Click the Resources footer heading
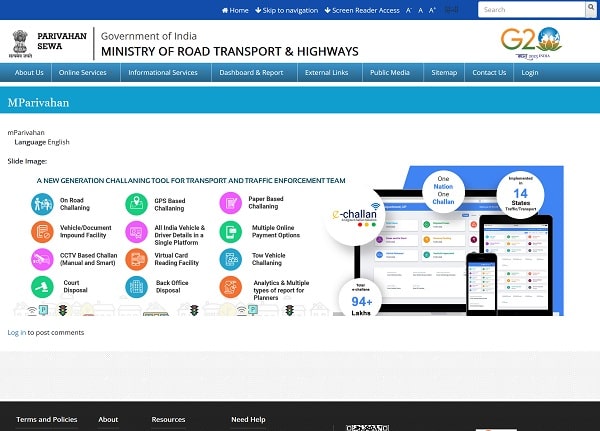Viewport: 600px width, 431px height. pos(168,420)
